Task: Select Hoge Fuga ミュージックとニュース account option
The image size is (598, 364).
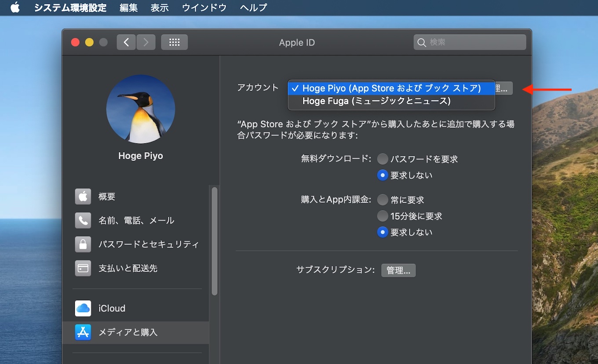Action: click(x=391, y=101)
